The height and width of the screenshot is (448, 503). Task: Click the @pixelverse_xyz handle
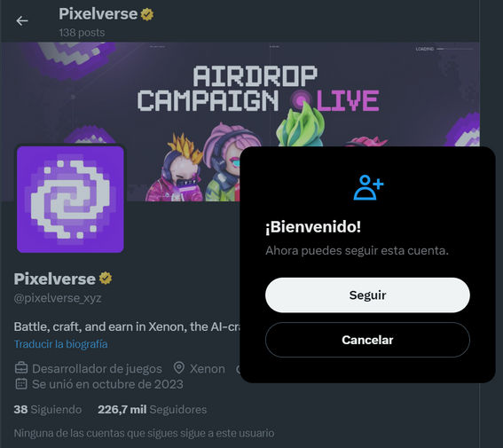point(58,298)
